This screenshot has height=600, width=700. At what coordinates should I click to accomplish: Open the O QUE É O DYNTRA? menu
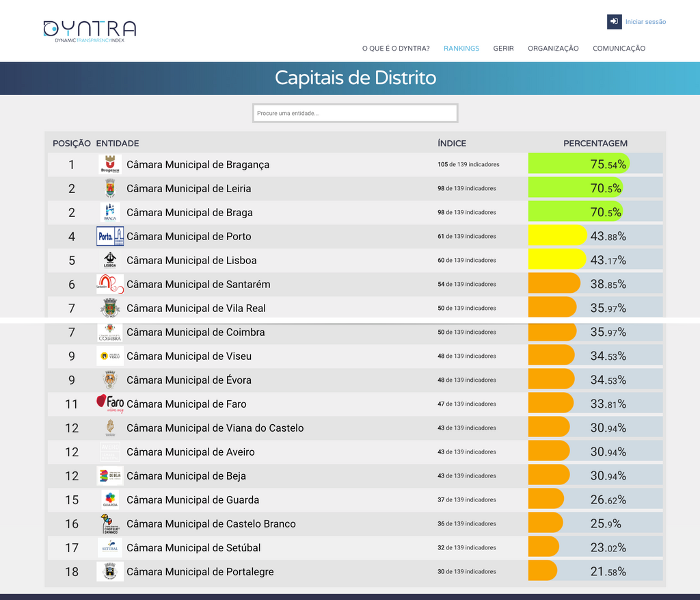(396, 49)
